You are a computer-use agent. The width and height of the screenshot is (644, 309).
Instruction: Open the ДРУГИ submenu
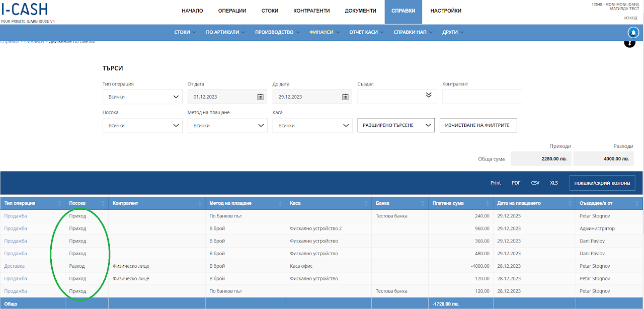click(x=453, y=32)
